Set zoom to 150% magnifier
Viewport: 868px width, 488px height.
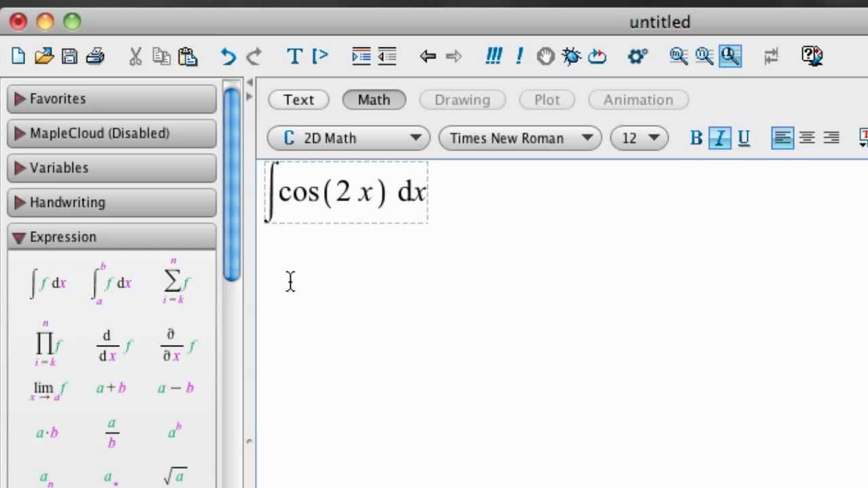(x=704, y=56)
